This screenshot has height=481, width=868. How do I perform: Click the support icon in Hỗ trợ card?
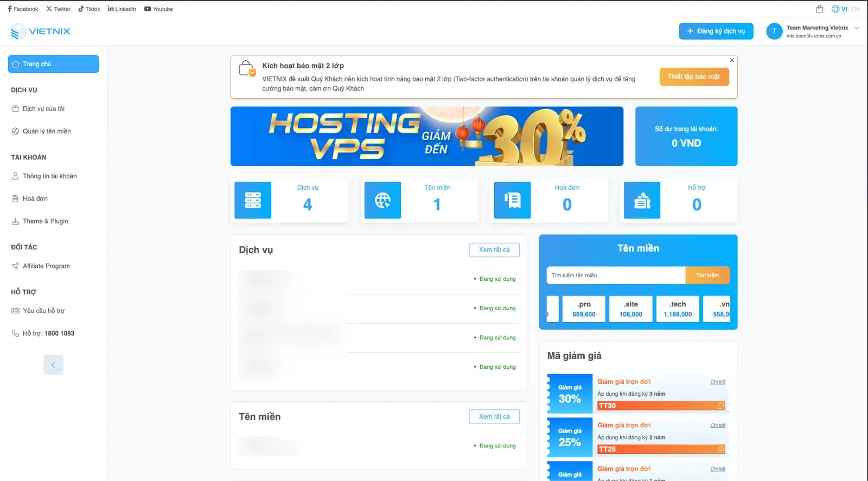(x=642, y=200)
